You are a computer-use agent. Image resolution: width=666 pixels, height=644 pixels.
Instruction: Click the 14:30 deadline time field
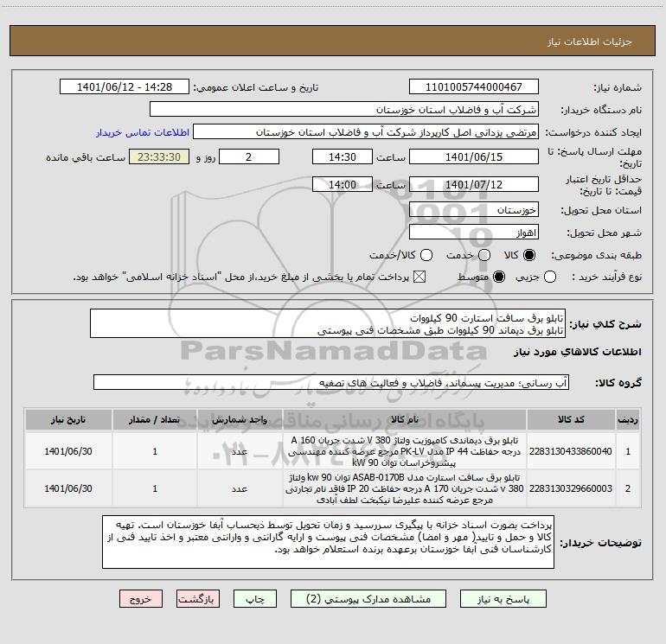(x=343, y=156)
